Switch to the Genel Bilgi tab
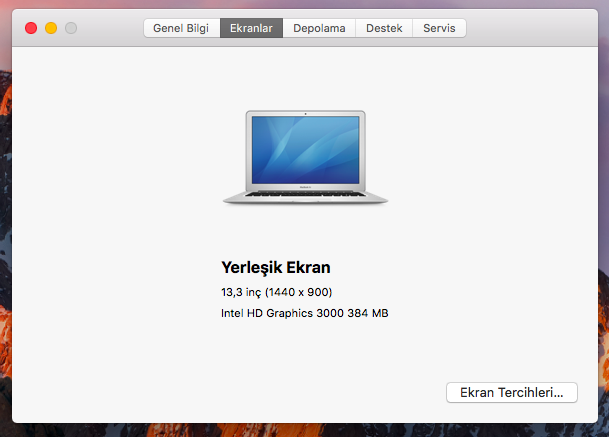 pos(181,28)
